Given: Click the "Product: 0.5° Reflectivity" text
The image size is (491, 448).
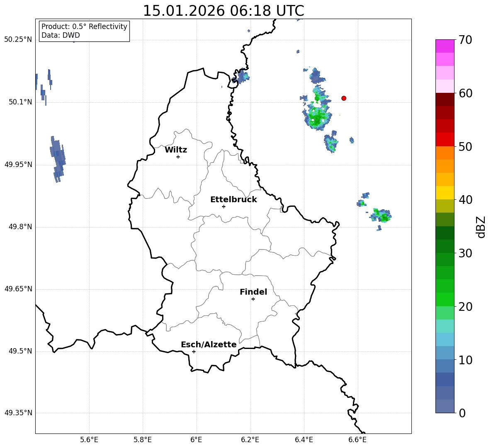Looking at the screenshot, I should (84, 27).
